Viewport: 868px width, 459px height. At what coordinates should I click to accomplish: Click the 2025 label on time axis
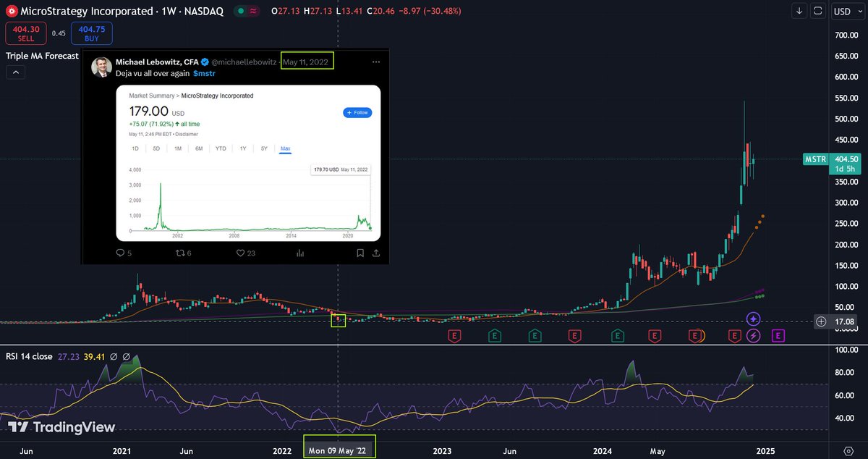765,450
